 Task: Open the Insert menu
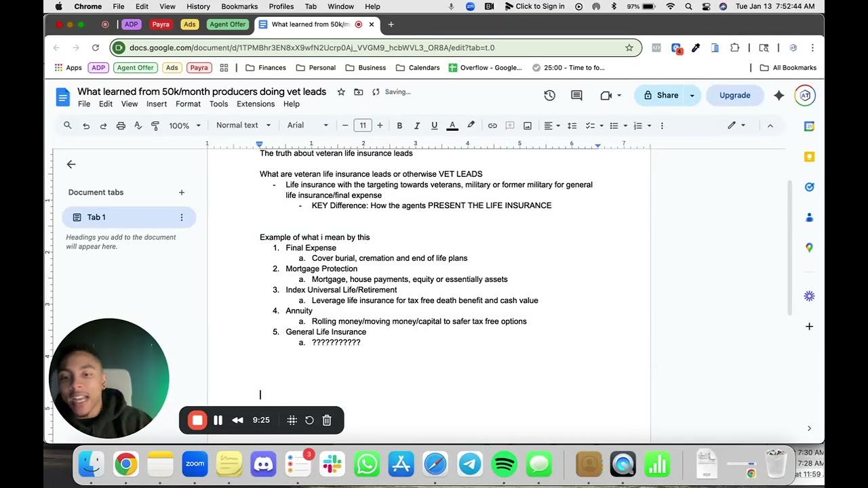click(x=157, y=104)
